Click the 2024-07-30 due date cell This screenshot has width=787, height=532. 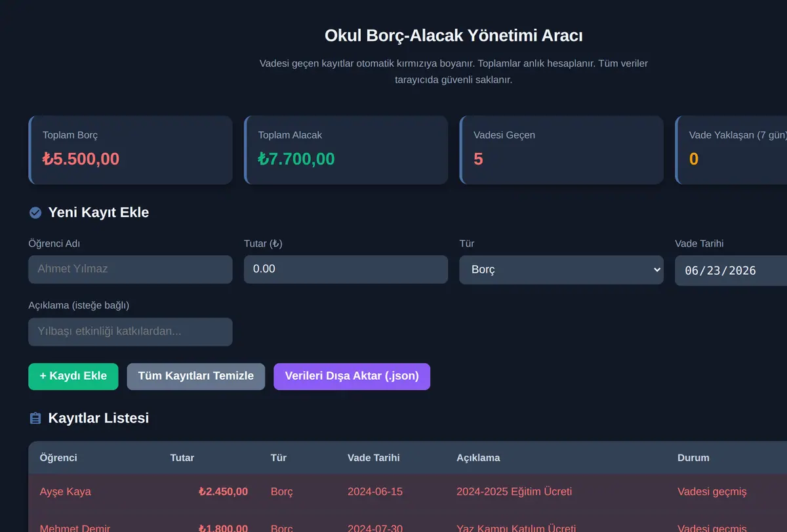pyautogui.click(x=375, y=528)
